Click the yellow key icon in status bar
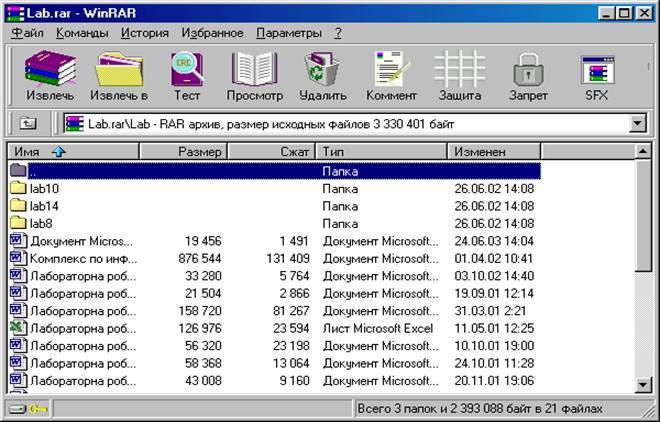Image resolution: width=660 pixels, height=422 pixels. pos(39,409)
